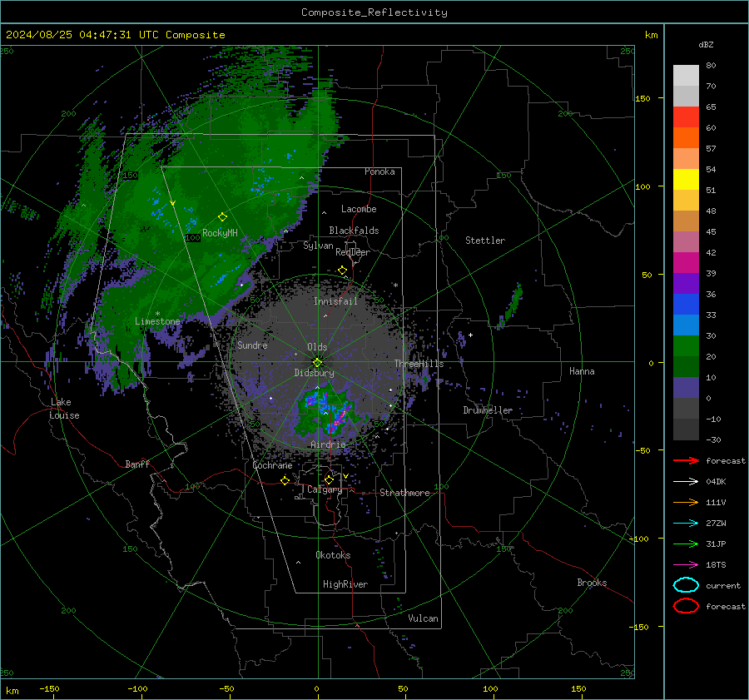Click the 18TS legend label text
Image resolution: width=749 pixels, height=700 pixels.
click(x=716, y=565)
